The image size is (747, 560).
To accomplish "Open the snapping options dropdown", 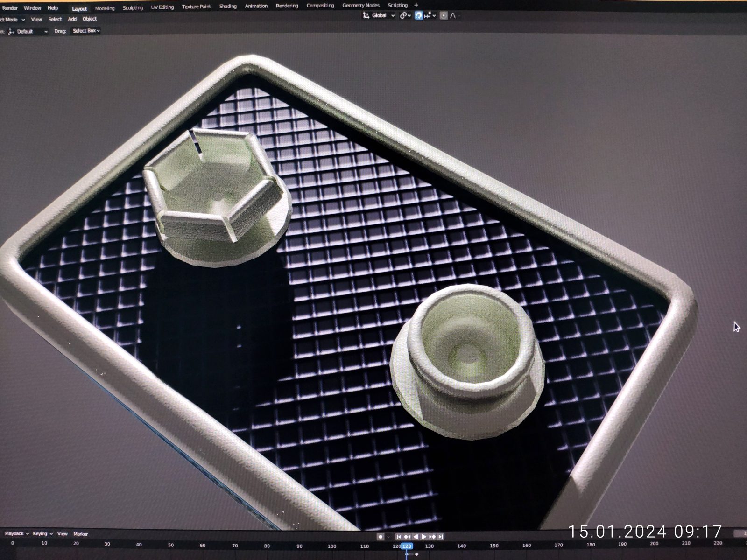I will [x=430, y=15].
